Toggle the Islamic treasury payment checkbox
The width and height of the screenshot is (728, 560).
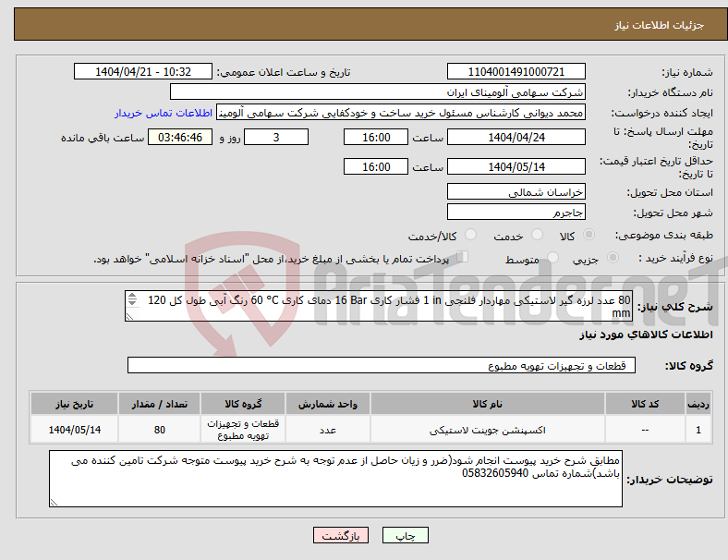click(x=463, y=257)
